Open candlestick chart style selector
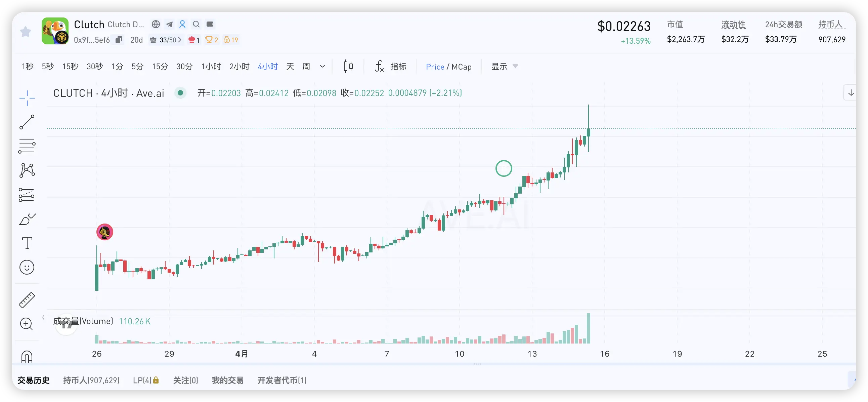The width and height of the screenshot is (868, 402). (x=348, y=67)
